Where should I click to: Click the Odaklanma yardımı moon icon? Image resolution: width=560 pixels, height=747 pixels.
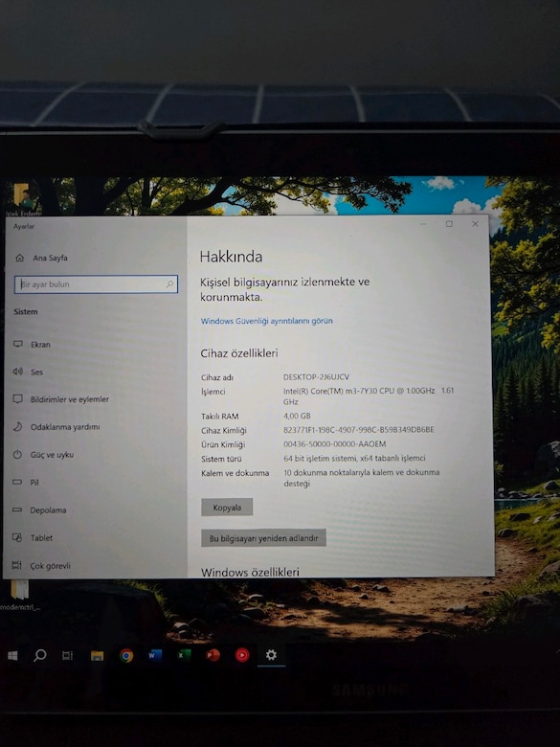click(x=17, y=426)
